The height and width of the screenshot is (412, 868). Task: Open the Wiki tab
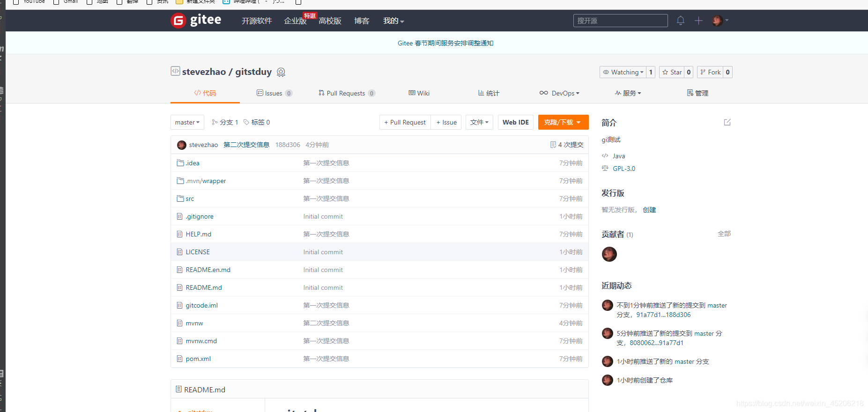coord(419,93)
